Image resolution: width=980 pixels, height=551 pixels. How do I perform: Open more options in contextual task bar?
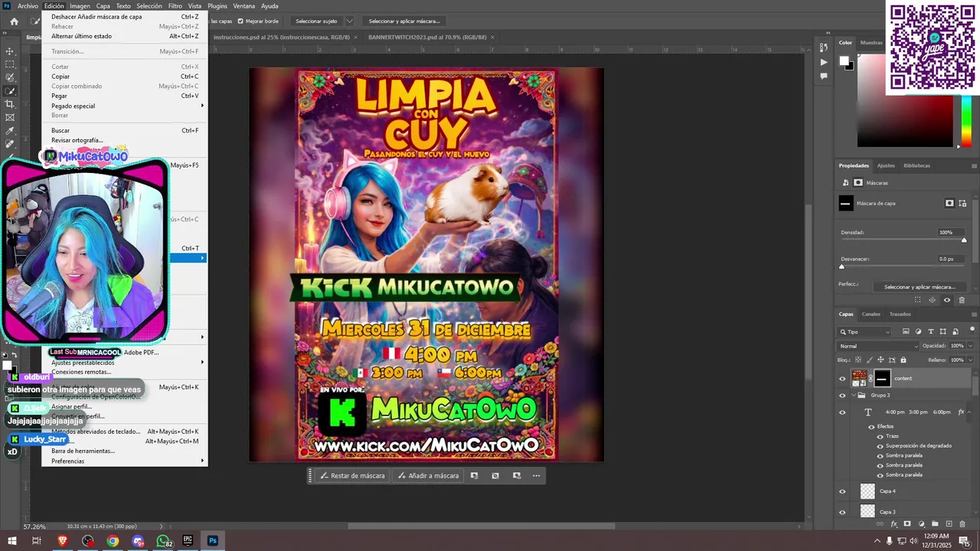pyautogui.click(x=536, y=476)
